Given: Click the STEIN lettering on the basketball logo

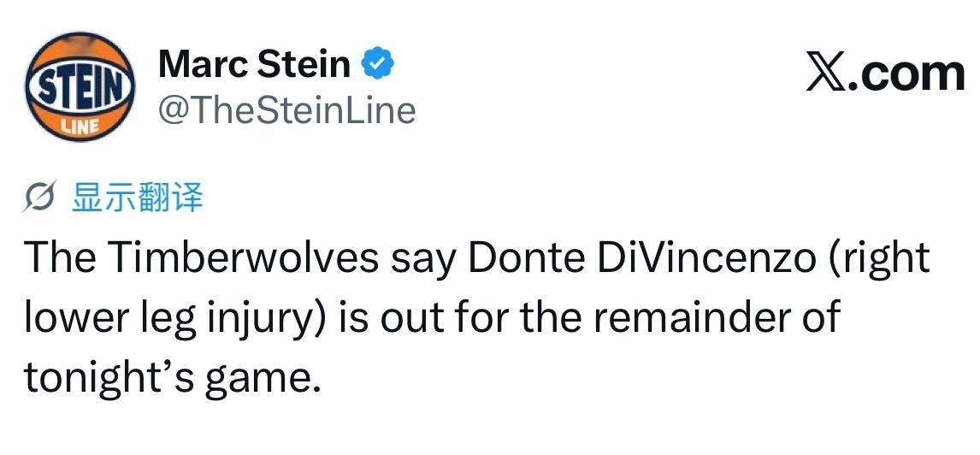Looking at the screenshot, I should [x=80, y=86].
